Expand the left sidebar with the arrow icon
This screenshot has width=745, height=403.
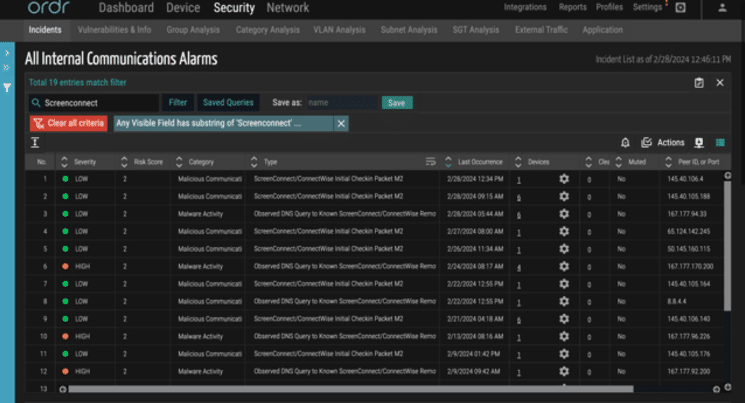(7, 53)
